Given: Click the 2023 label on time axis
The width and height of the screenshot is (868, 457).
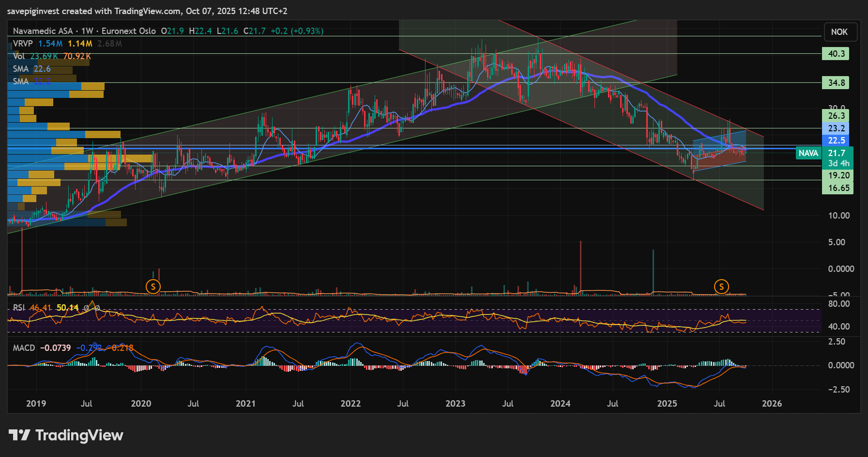Looking at the screenshot, I should pyautogui.click(x=455, y=404).
